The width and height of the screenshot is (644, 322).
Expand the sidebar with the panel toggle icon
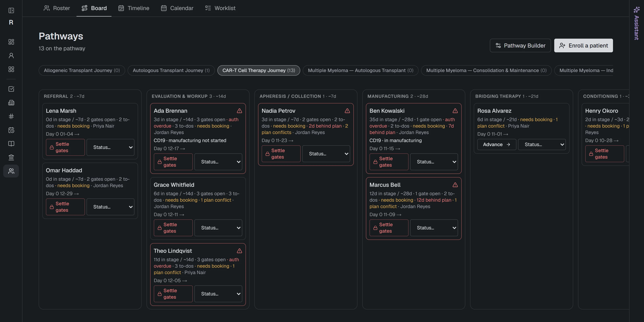(11, 10)
